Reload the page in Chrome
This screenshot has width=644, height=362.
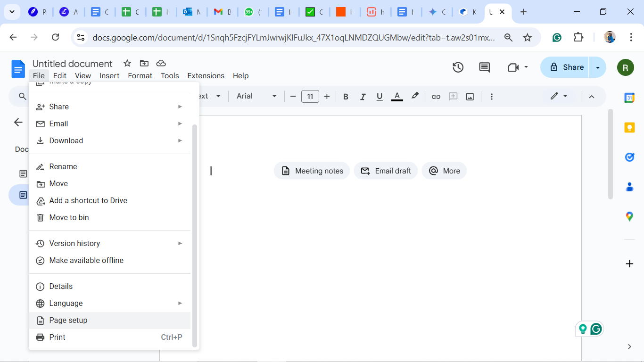pyautogui.click(x=55, y=37)
